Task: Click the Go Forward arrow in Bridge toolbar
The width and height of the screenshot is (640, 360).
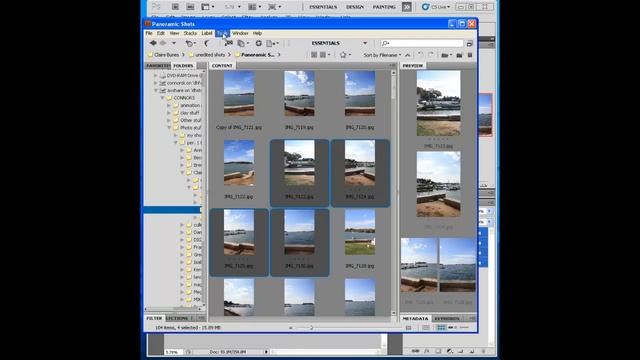Action: (163, 43)
